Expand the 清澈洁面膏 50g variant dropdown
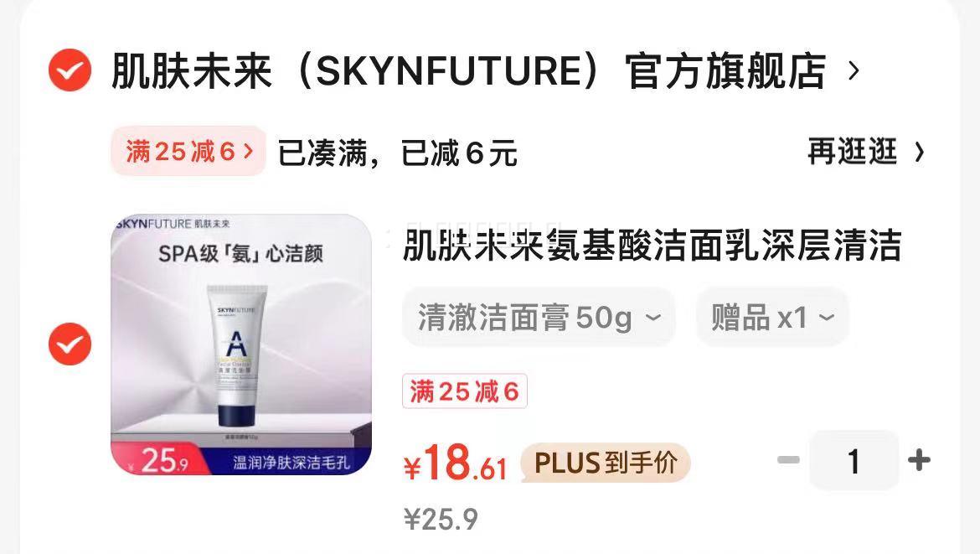The width and height of the screenshot is (980, 554). click(539, 317)
